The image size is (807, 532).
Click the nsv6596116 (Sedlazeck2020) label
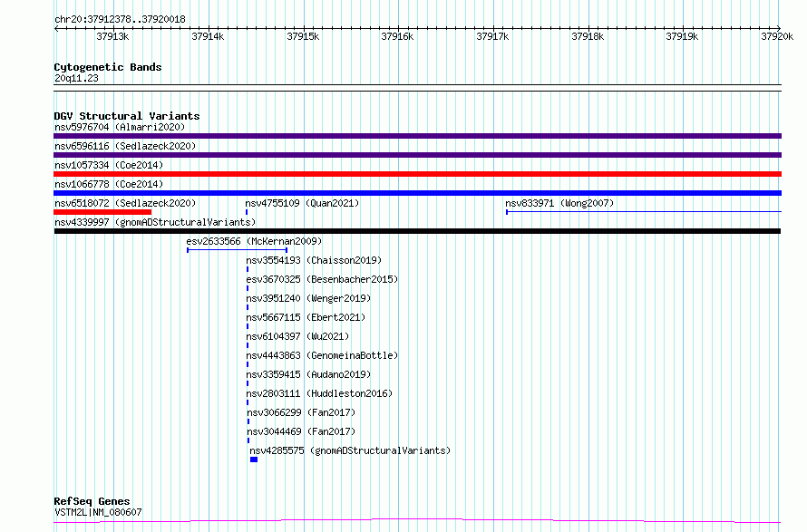(x=125, y=146)
